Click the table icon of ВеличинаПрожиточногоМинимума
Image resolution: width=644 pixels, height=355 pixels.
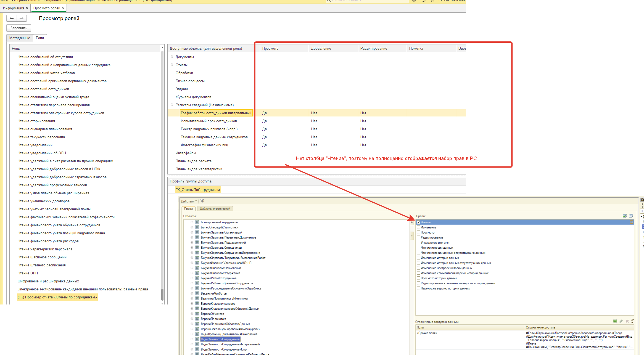197,298
